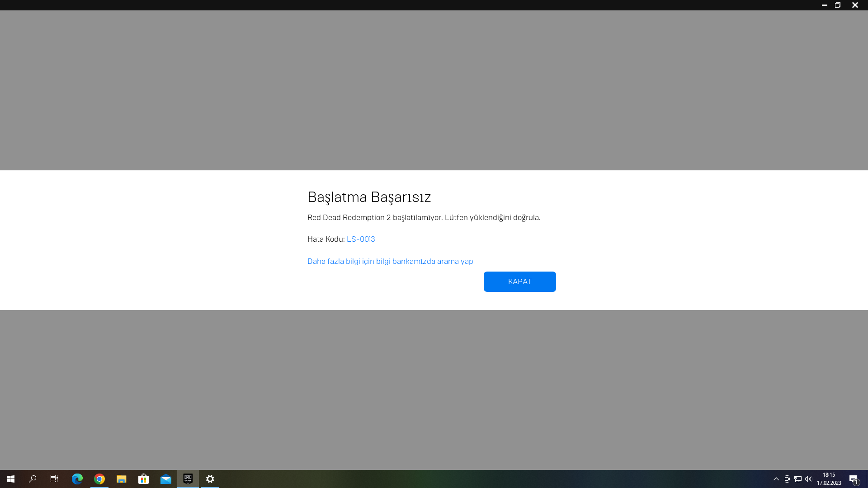Restore down the Epic Games window
The height and width of the screenshot is (488, 868).
[x=838, y=5]
